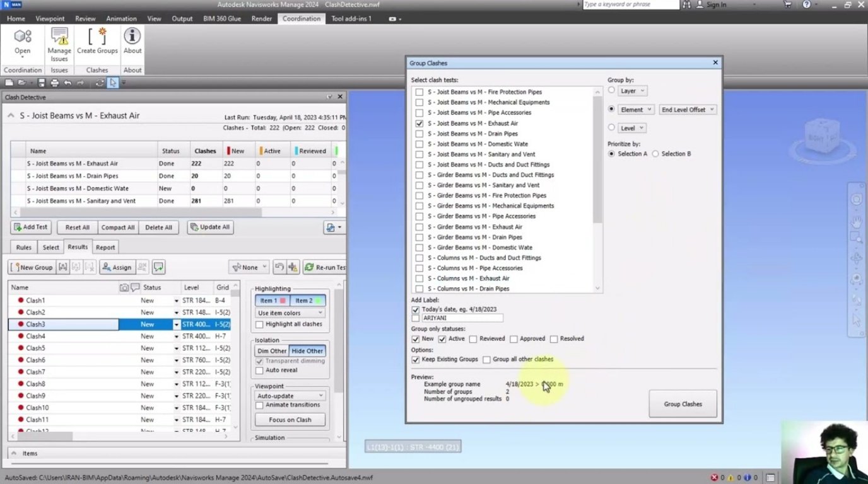Select the Pan hand tool in navigation bar
The height and width of the screenshot is (484, 868).
point(856,221)
